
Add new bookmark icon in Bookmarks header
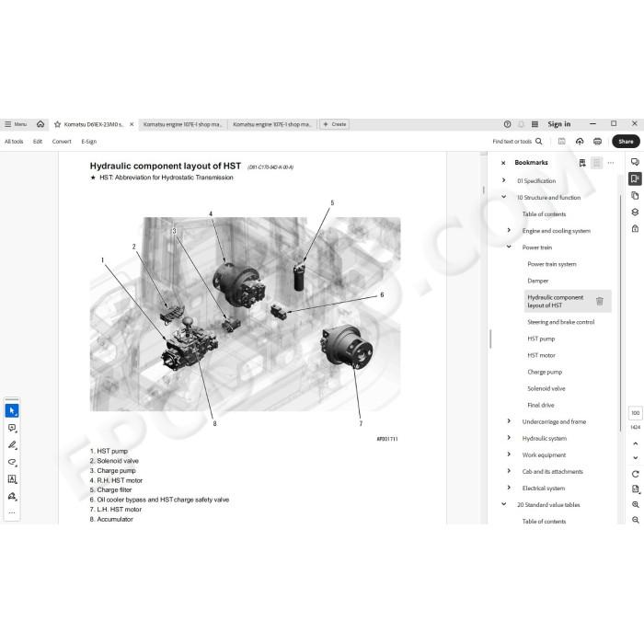click(x=582, y=163)
